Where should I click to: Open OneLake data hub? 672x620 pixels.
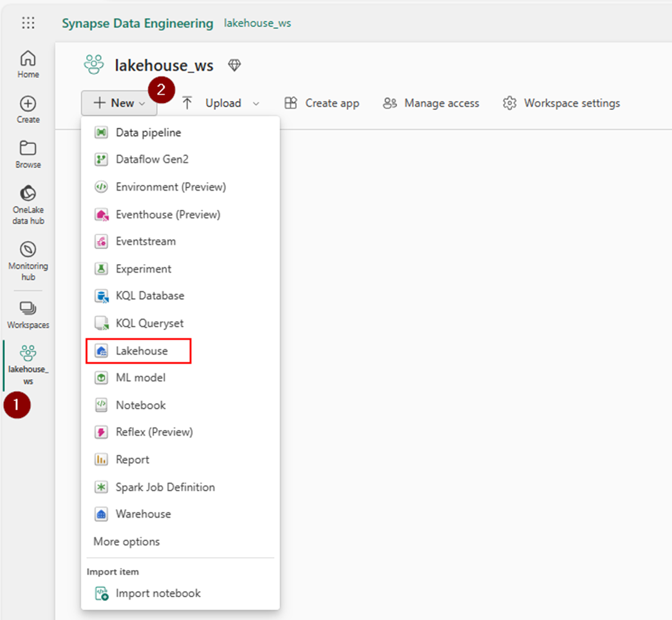point(28,205)
